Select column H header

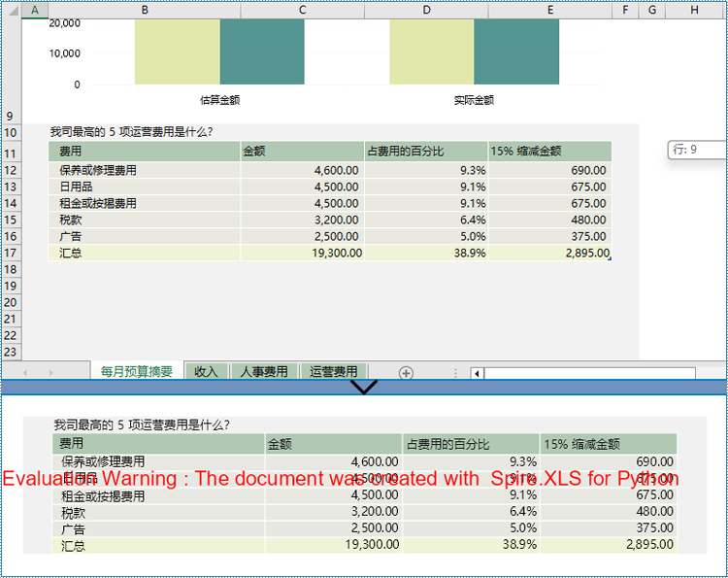click(695, 10)
